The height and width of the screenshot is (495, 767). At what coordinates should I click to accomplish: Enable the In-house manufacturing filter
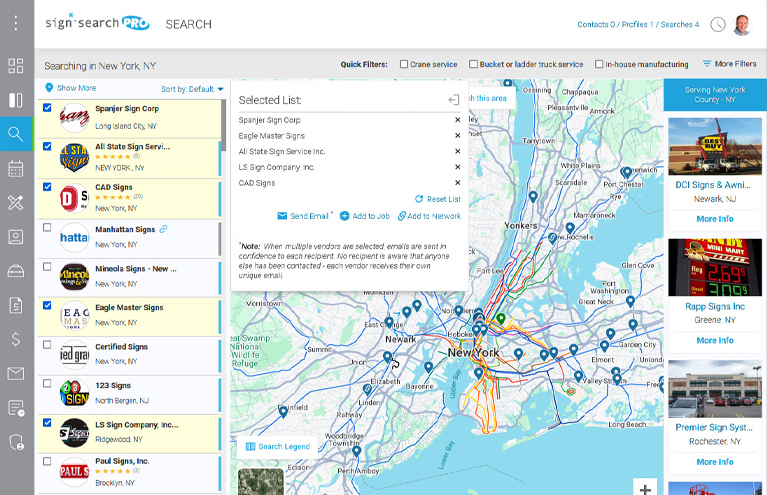(x=599, y=64)
